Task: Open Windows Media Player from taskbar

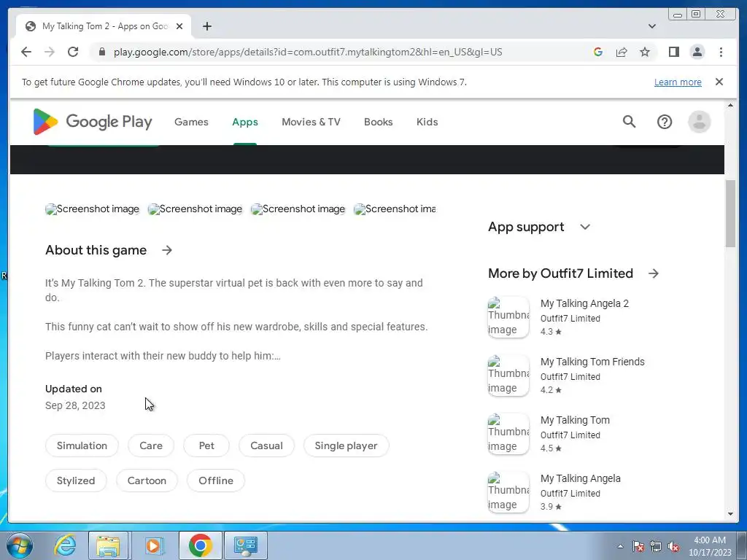Action: click(x=153, y=545)
